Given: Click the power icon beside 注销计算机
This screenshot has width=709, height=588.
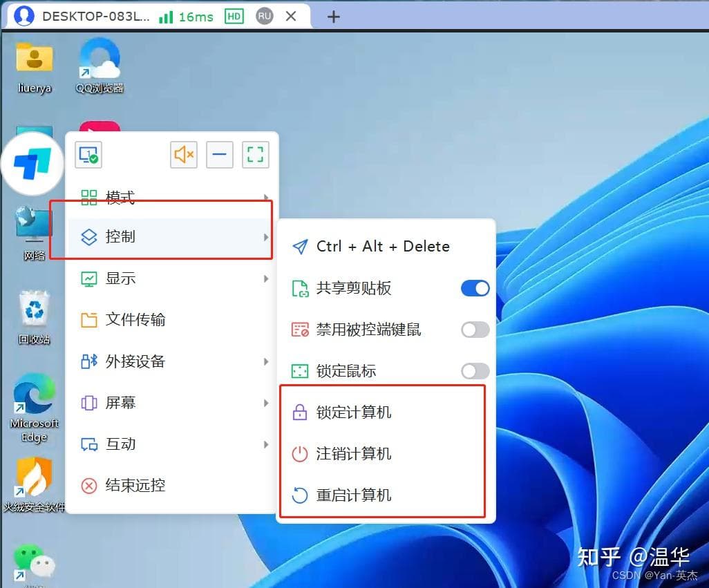Looking at the screenshot, I should tap(299, 454).
